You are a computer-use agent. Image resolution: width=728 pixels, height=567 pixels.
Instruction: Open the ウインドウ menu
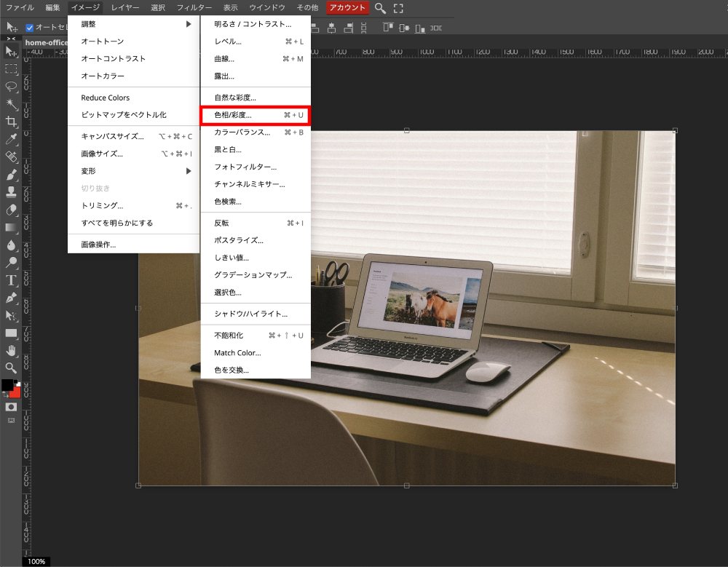click(267, 7)
